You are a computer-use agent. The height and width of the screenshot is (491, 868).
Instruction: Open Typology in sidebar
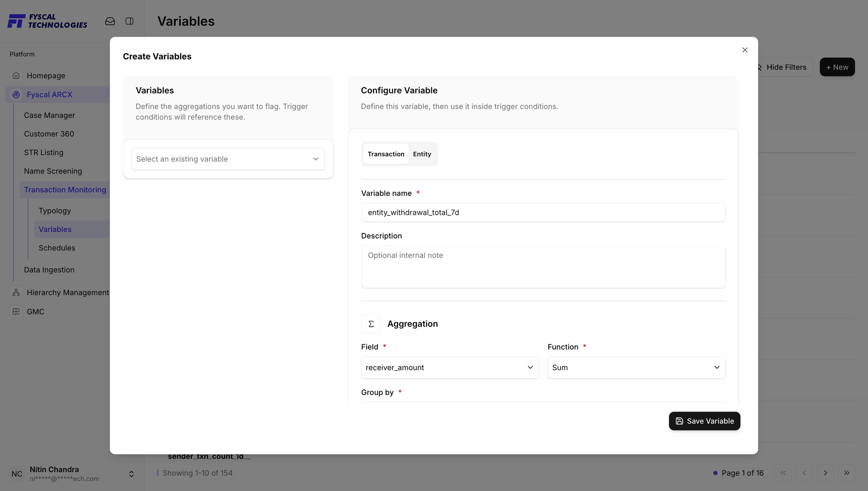click(55, 211)
